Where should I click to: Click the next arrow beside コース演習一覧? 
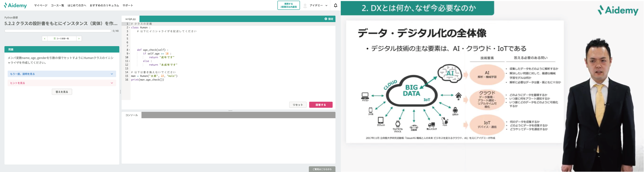[x=79, y=38]
